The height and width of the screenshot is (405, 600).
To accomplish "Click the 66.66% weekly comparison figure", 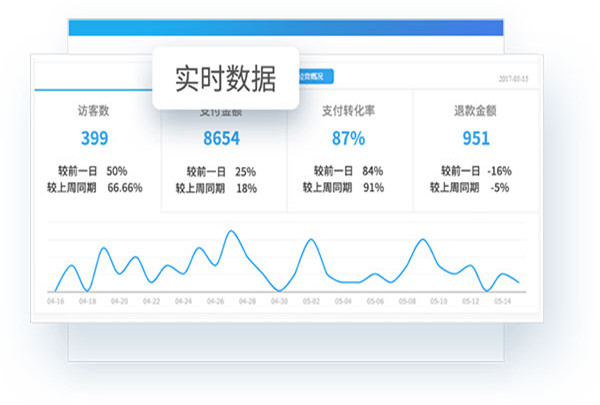I will [125, 188].
